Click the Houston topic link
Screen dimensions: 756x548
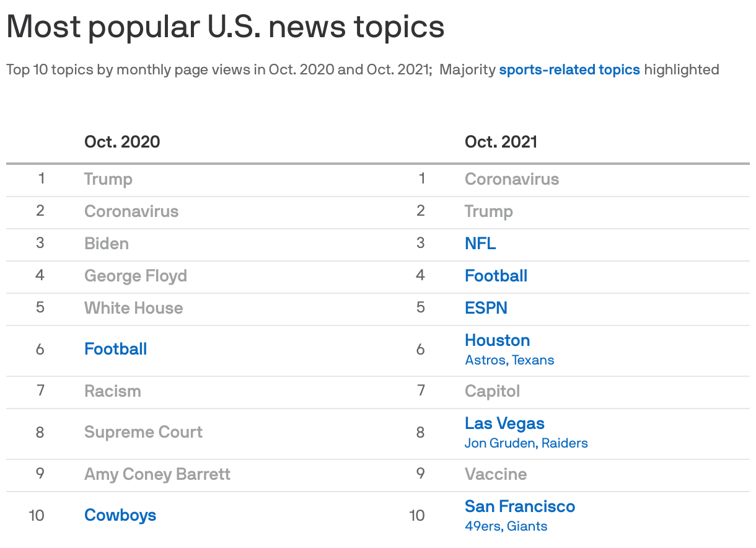click(x=497, y=340)
